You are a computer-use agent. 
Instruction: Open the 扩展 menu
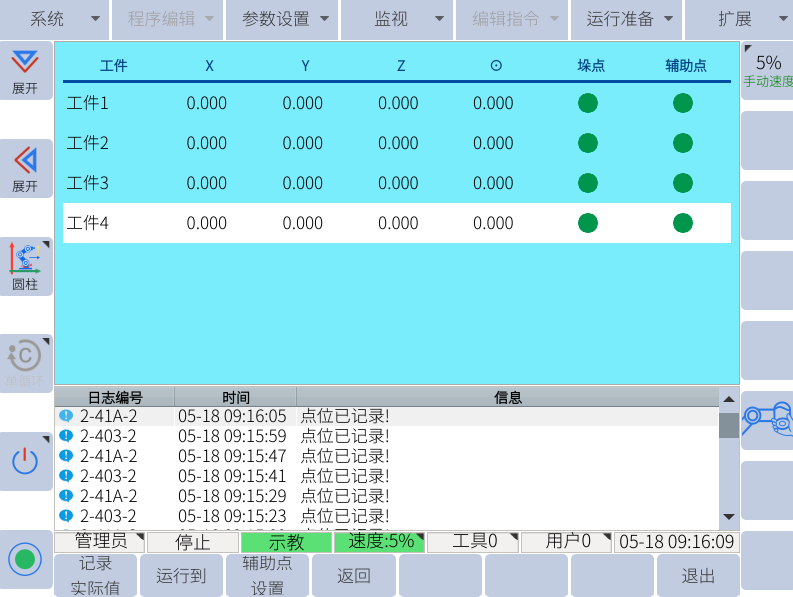[741, 19]
